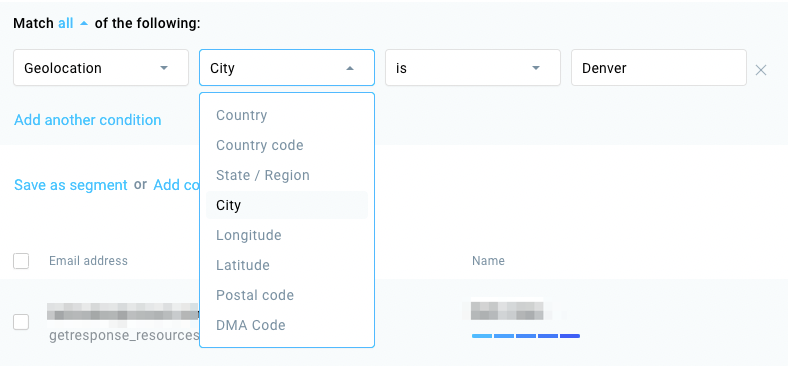
Task: Tick the select-all checkbox beside Email address
Action: [21, 261]
